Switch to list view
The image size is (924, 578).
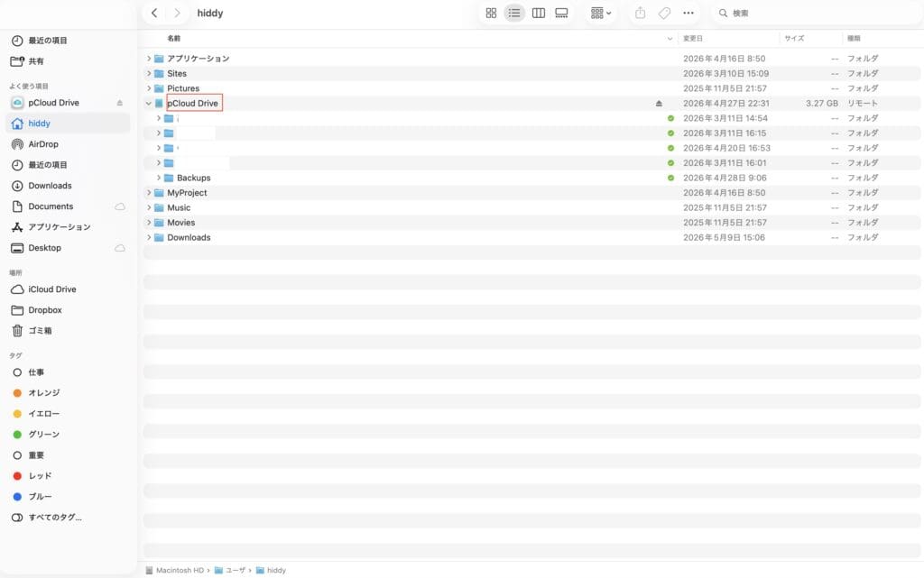tap(514, 13)
